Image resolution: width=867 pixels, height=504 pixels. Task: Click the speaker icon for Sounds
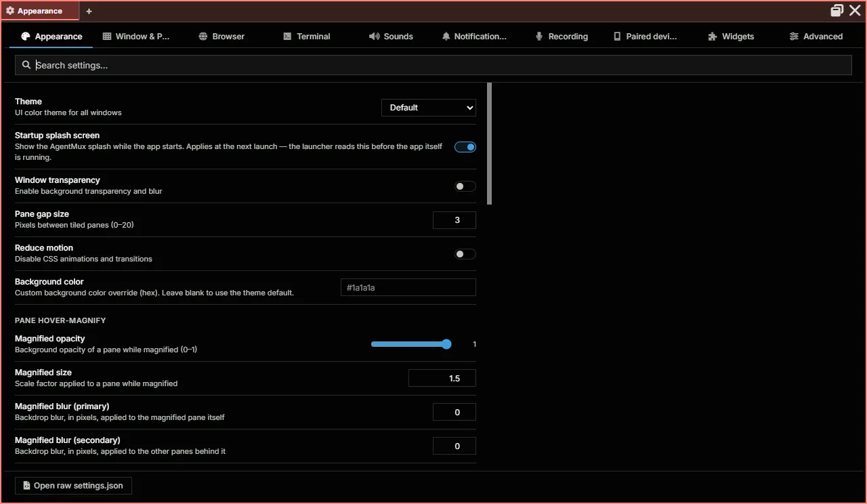(375, 37)
